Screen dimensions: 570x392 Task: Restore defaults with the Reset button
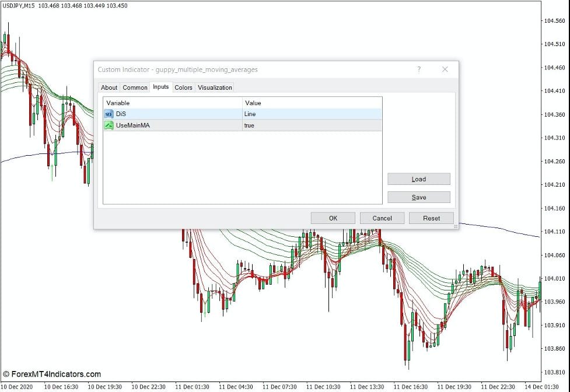tap(431, 218)
